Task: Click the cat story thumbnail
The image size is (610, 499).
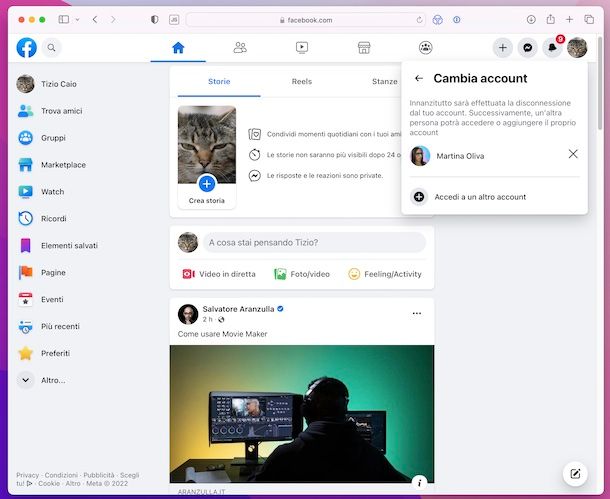Action: coord(207,144)
